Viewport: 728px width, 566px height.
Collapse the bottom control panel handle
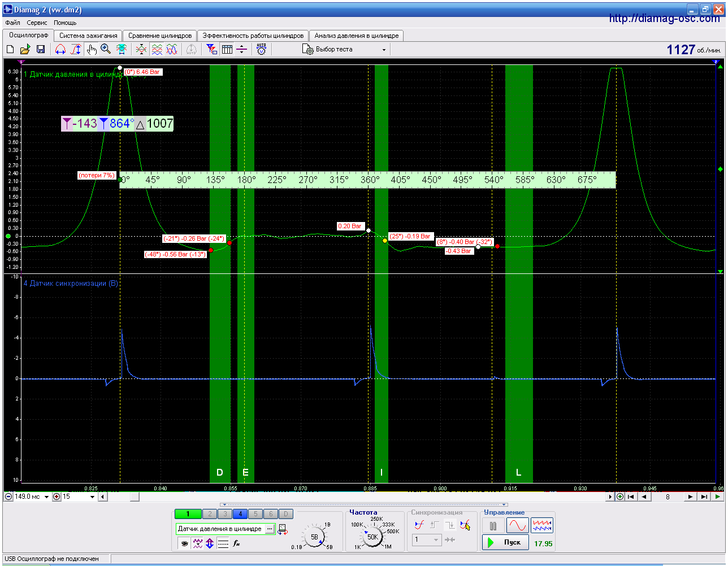pyautogui.click(x=363, y=505)
